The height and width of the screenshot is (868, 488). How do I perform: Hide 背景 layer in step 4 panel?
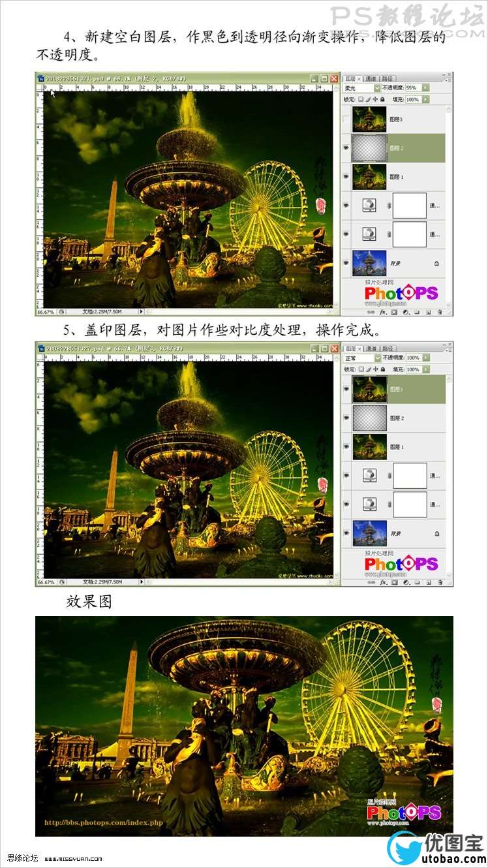pyautogui.click(x=346, y=263)
